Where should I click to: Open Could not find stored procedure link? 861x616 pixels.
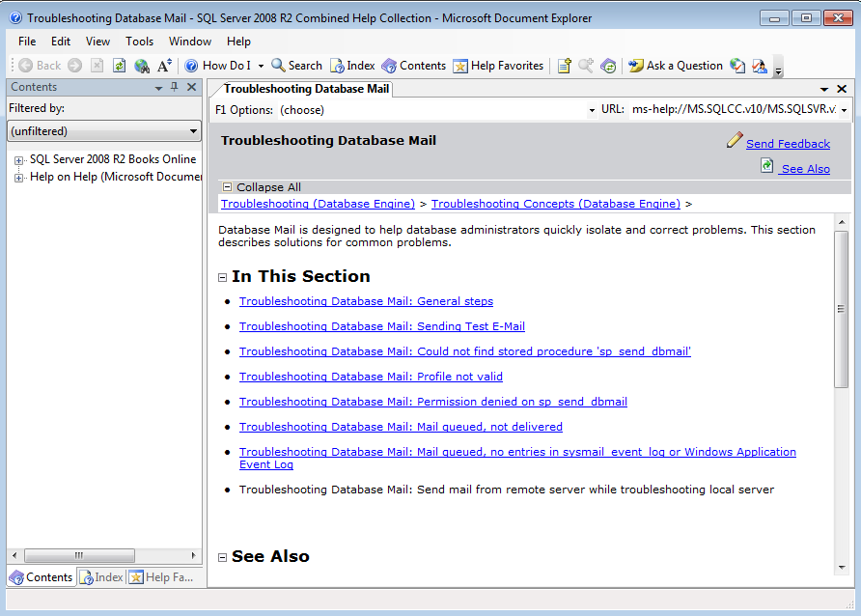465,351
